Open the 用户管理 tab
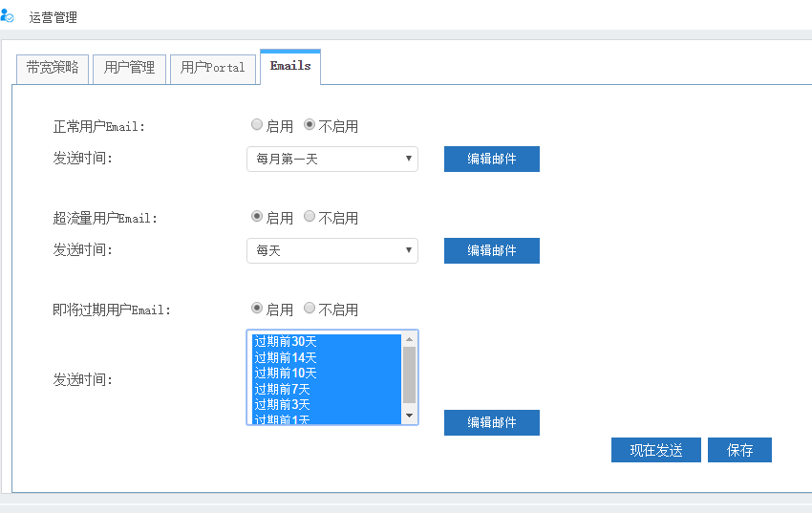This screenshot has height=513, width=812. (x=129, y=68)
